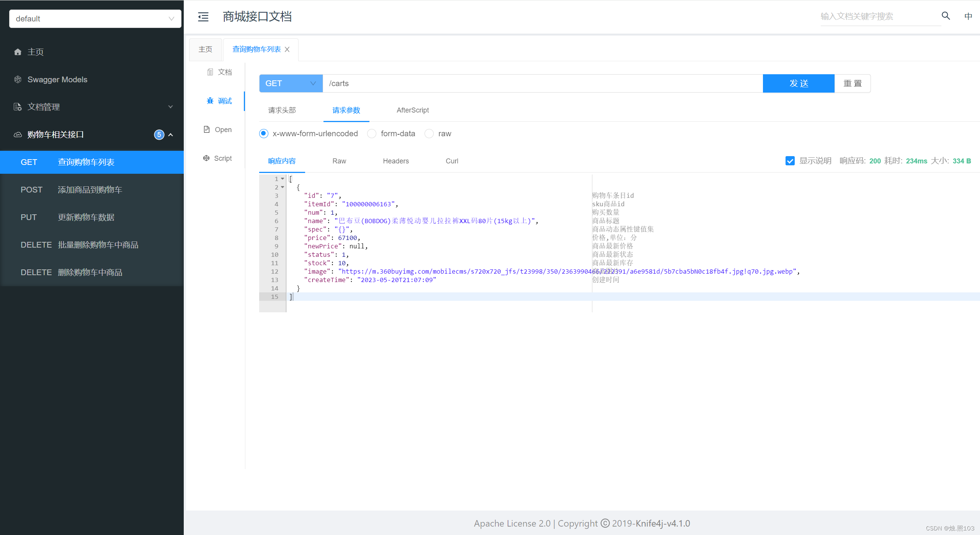Switch to the Headers response tab
Image resolution: width=980 pixels, height=535 pixels.
coord(395,161)
